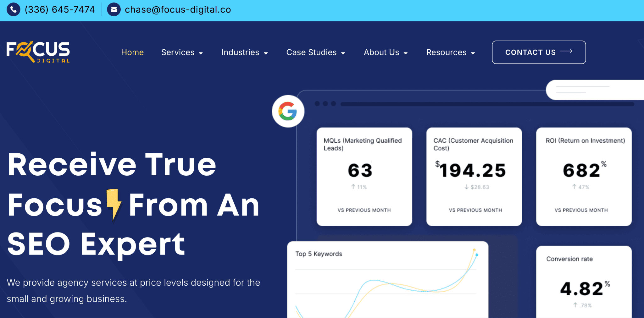Image resolution: width=644 pixels, height=318 pixels.
Task: Call the (336) 645-7474 phone link
Action: pos(60,10)
